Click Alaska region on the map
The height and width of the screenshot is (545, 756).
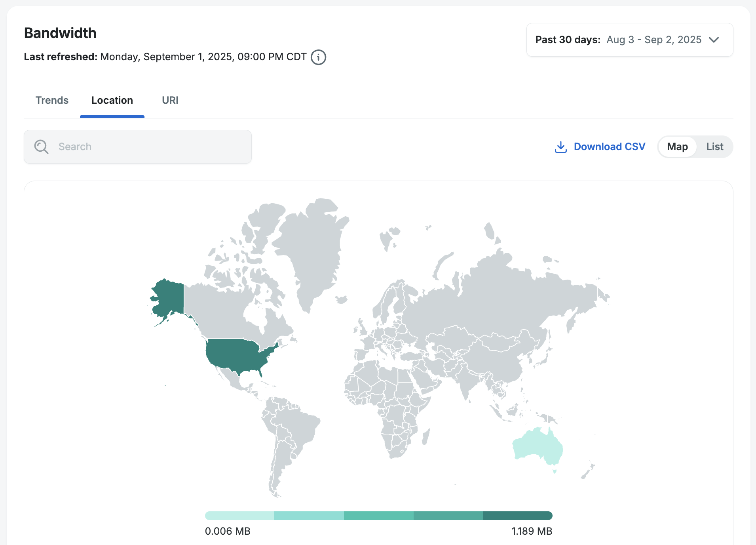(168, 297)
